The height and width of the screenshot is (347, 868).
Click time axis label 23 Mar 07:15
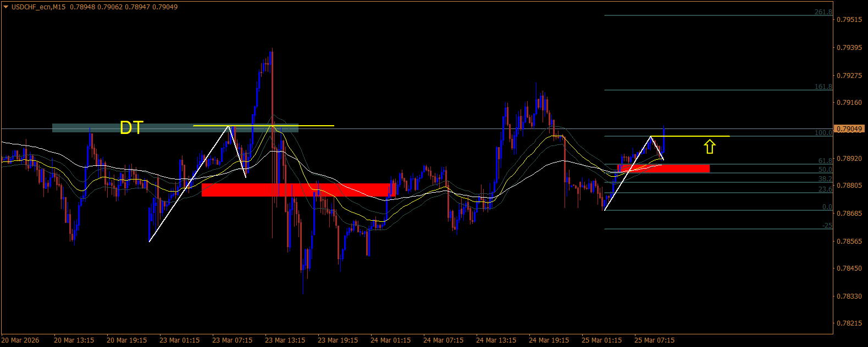pyautogui.click(x=233, y=340)
